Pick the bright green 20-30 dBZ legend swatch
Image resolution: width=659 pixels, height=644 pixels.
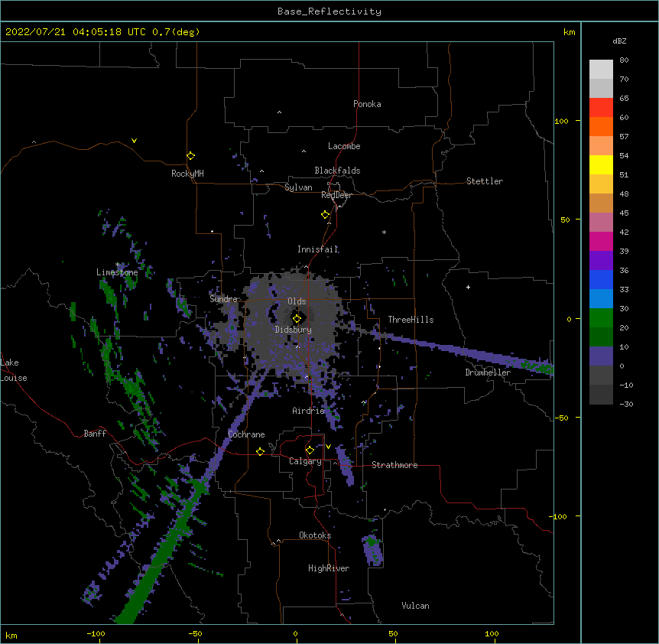click(x=601, y=318)
